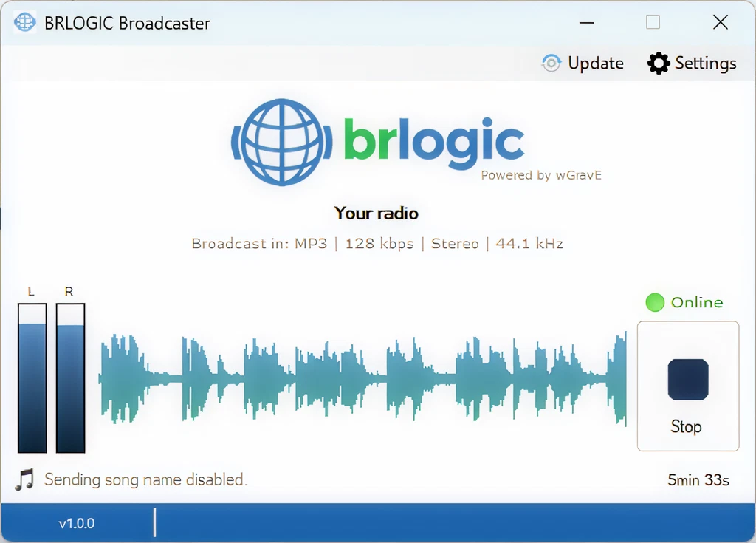Image resolution: width=756 pixels, height=543 pixels.
Task: Click the green Online status indicator dot
Action: (655, 302)
